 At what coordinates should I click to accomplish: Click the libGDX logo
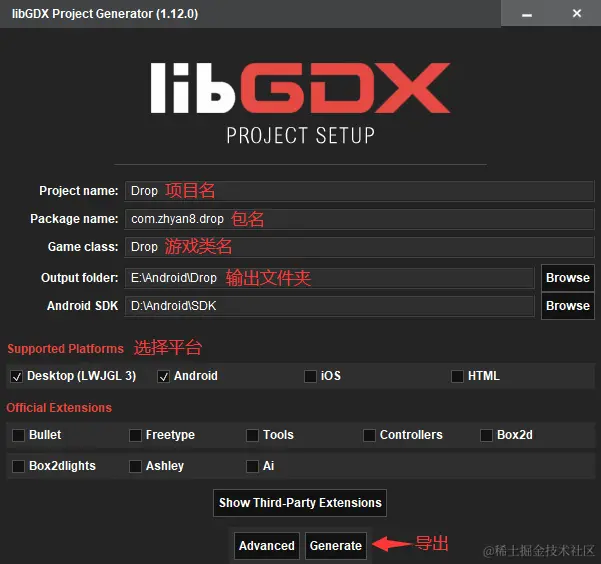point(300,88)
